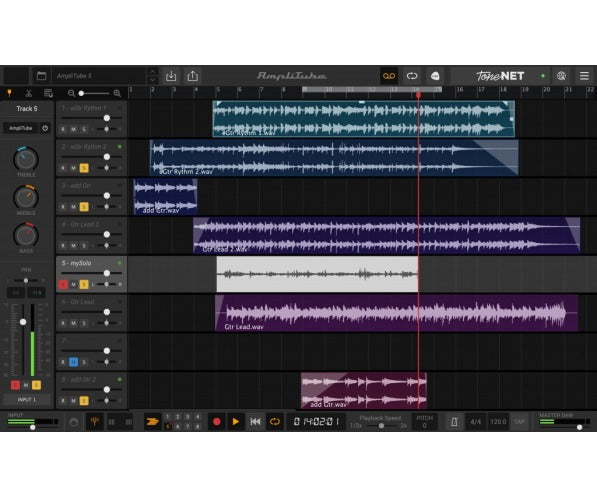This screenshot has width=597, height=497.
Task: Solo track 5 mySolo
Action: pyautogui.click(x=84, y=284)
